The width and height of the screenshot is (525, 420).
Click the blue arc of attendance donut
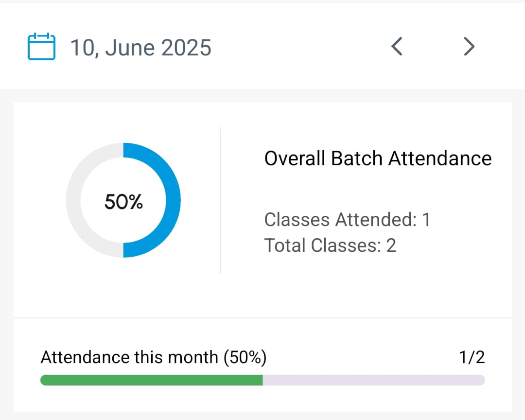tap(173, 200)
